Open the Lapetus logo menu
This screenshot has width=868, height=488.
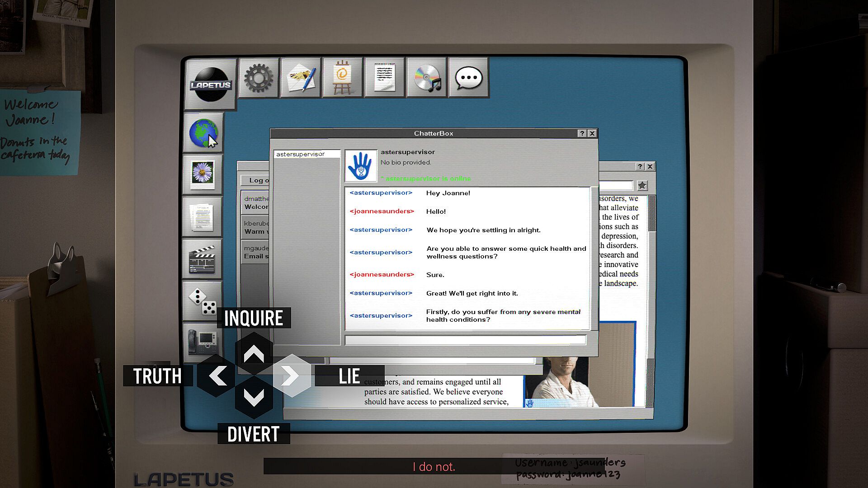tap(211, 84)
